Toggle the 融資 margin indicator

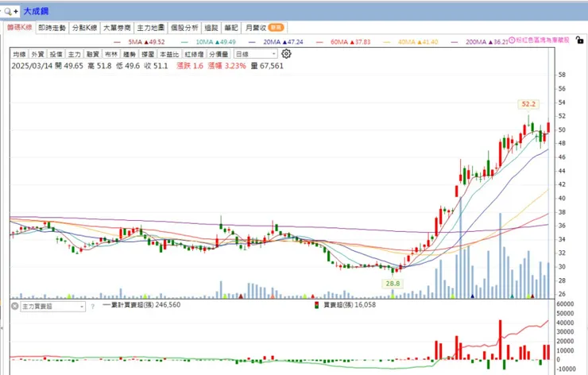[x=93, y=54]
